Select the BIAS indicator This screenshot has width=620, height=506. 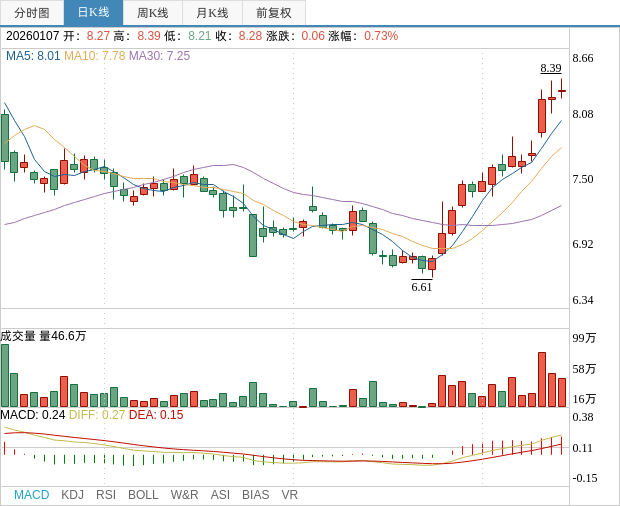[x=255, y=494]
